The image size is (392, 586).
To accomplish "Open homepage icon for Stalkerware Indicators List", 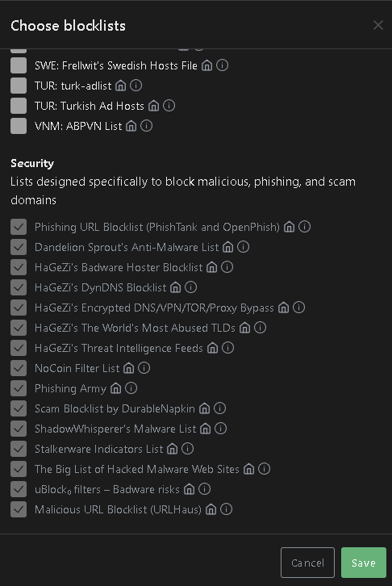I will (x=172, y=449).
